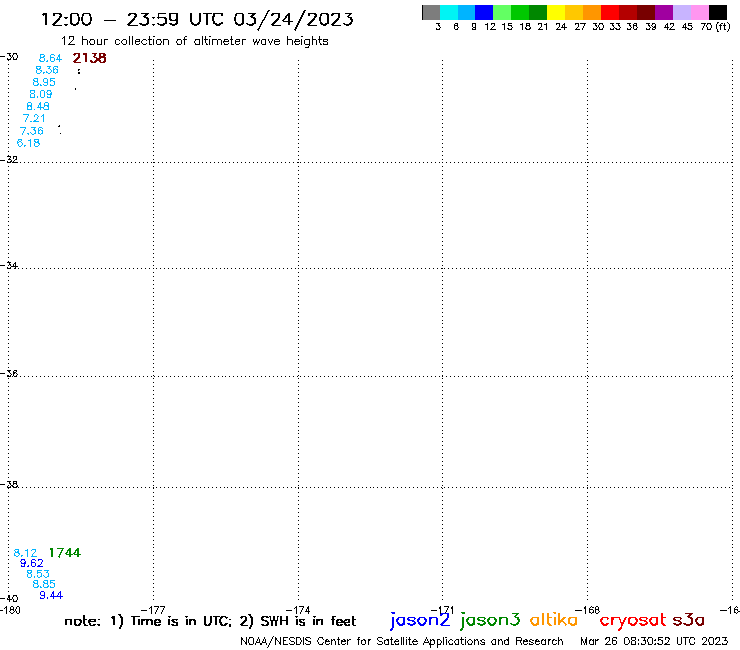Select the legend scale label 45
The width and height of the screenshot is (740, 650).
pos(687,27)
